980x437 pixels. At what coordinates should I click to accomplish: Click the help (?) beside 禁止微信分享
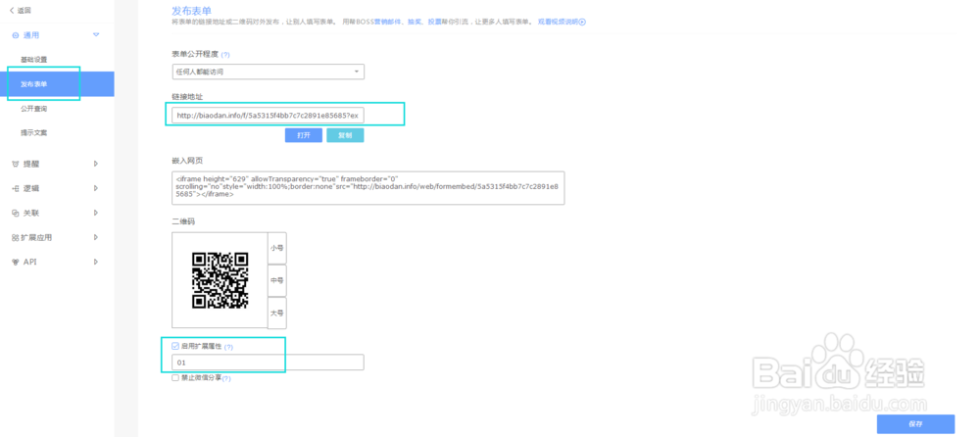(x=226, y=378)
